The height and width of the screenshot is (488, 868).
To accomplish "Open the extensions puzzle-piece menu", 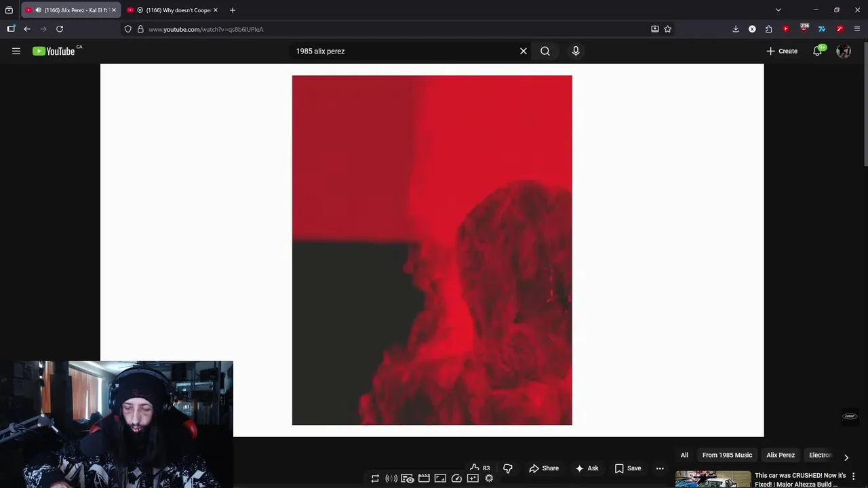I will (x=768, y=29).
